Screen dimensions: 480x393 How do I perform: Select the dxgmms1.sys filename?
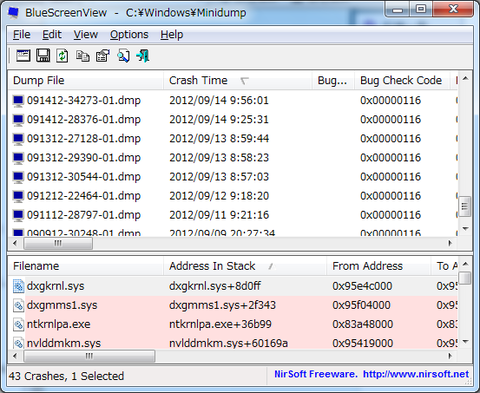[62, 305]
